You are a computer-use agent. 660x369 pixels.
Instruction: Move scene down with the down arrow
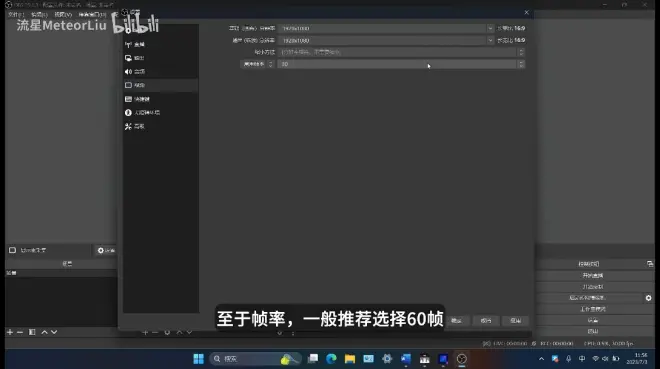coord(54,332)
